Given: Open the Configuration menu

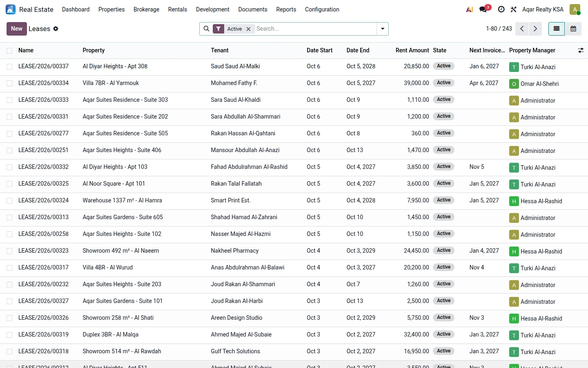Looking at the screenshot, I should [x=322, y=9].
